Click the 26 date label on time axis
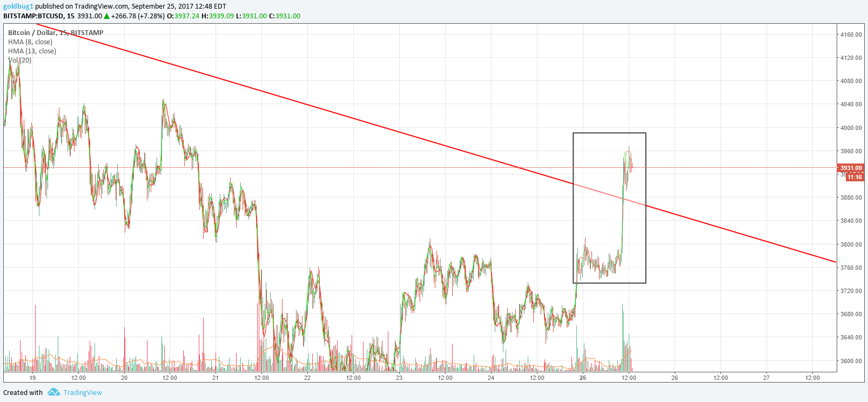The width and height of the screenshot is (868, 402). [x=675, y=378]
